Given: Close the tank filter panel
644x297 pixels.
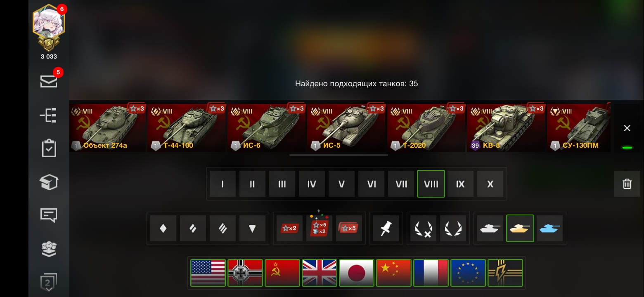Looking at the screenshot, I should tap(627, 128).
